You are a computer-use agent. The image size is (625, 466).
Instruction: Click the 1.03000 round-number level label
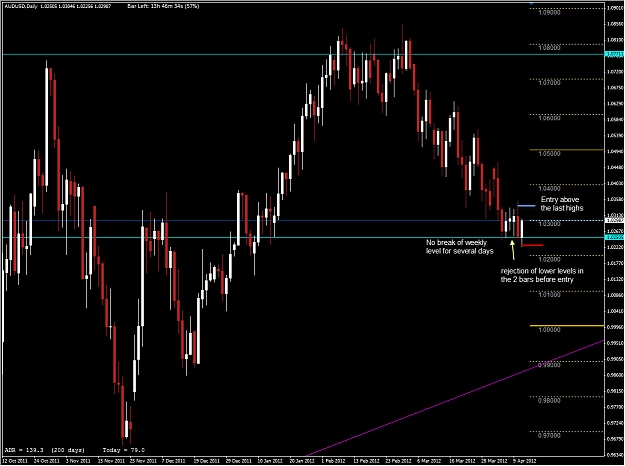549,224
